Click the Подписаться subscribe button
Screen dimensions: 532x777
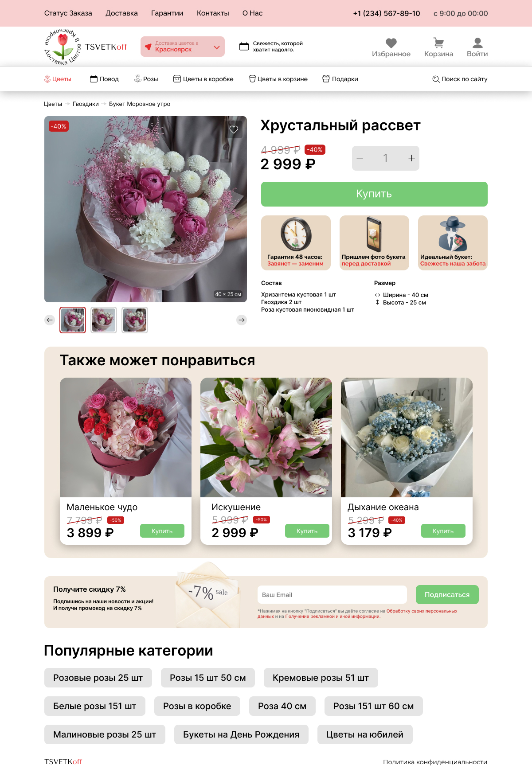(447, 595)
